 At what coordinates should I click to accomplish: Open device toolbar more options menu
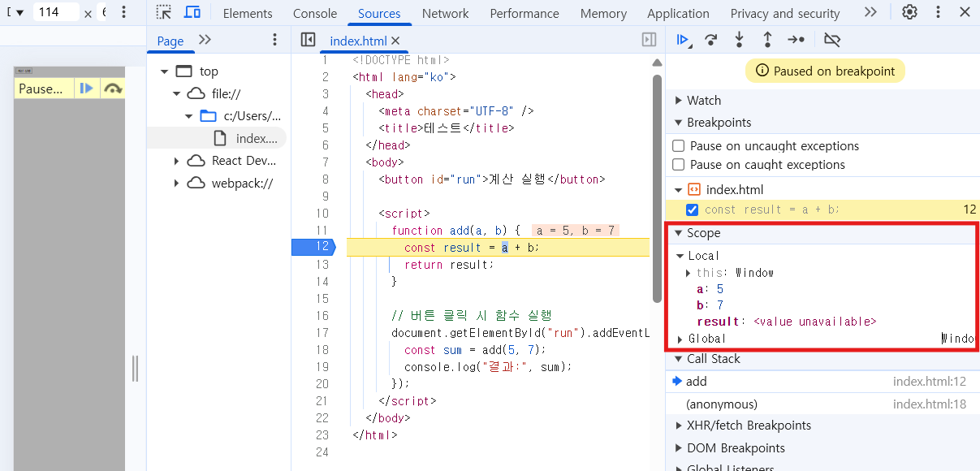pos(123,12)
